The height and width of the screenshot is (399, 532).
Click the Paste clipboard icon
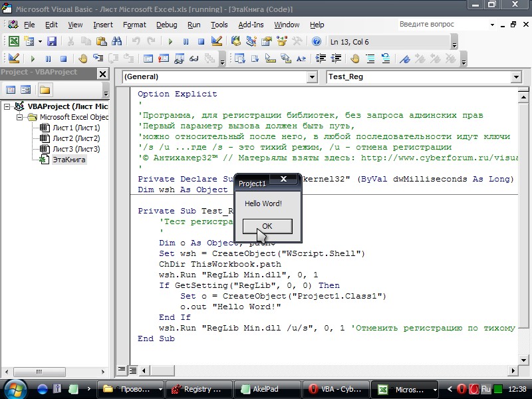point(101,42)
